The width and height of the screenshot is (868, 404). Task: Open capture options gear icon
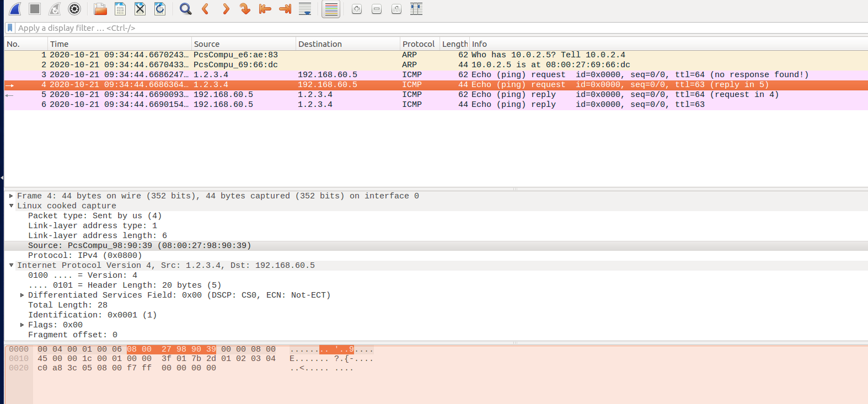point(74,9)
